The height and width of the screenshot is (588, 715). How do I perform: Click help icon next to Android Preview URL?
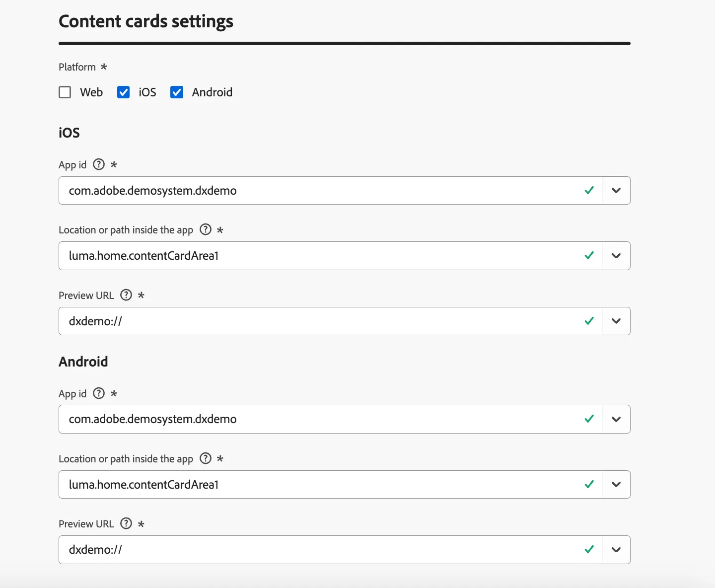[x=127, y=523]
